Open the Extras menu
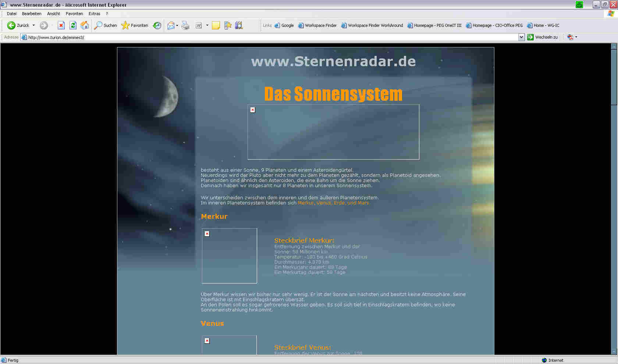This screenshot has height=364, width=618. point(94,14)
